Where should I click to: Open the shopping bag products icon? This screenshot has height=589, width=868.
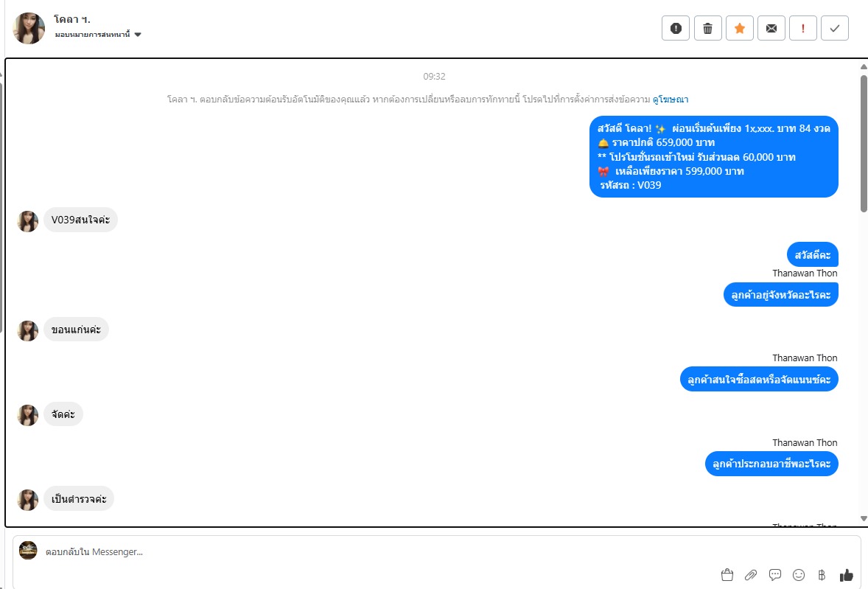(727, 575)
